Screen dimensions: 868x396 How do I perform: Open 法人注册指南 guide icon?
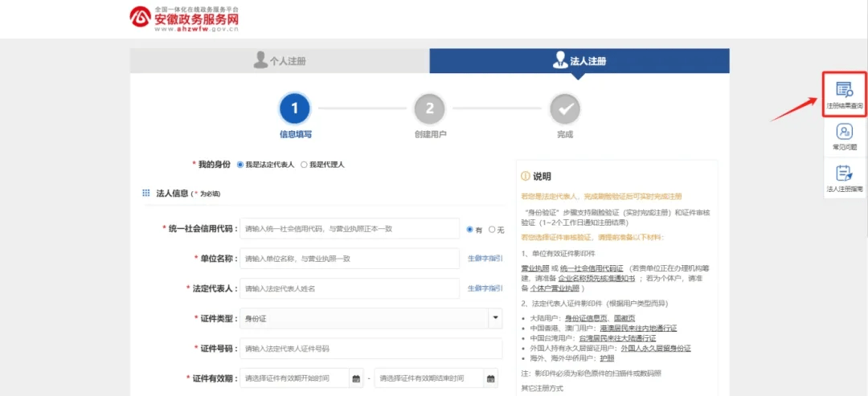(844, 178)
